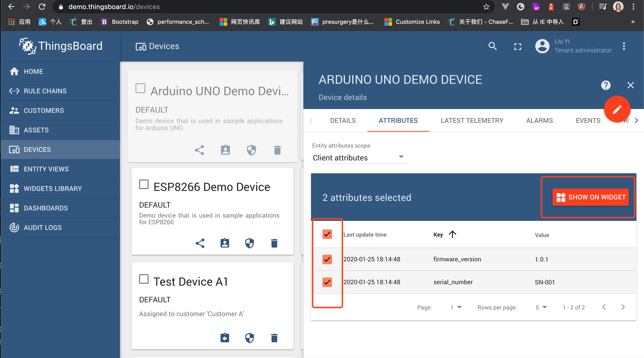The image size is (644, 358).
Task: Toggle fullscreen mode icon
Action: (x=518, y=46)
